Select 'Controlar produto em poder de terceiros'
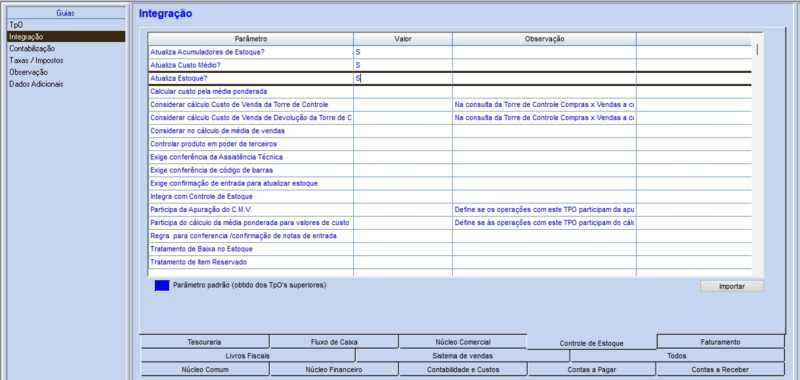The height and width of the screenshot is (380, 800). pyautogui.click(x=251, y=144)
